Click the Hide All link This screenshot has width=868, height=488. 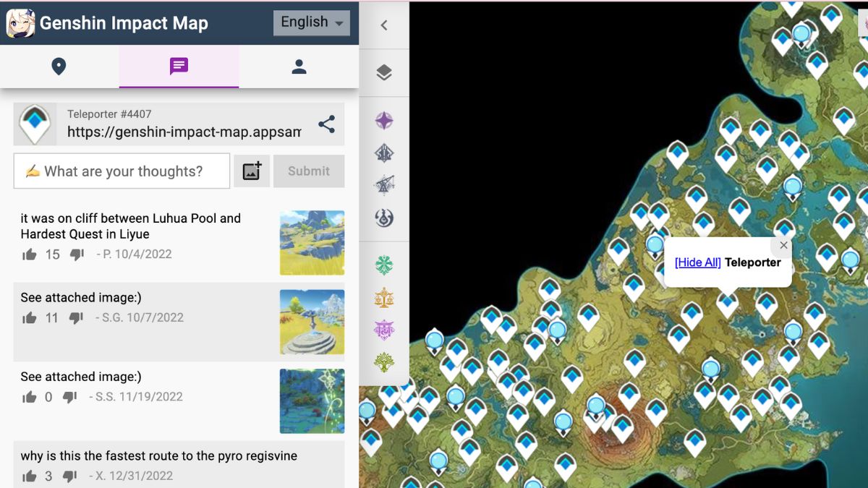[697, 262]
